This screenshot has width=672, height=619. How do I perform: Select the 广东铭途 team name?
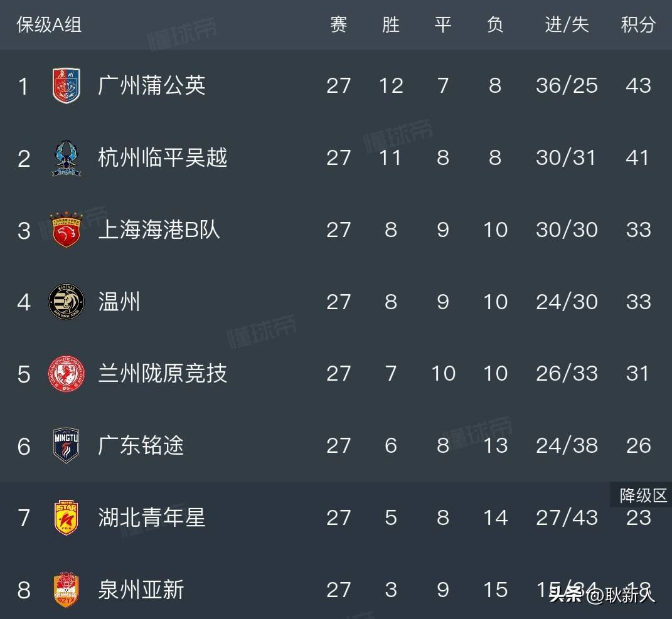click(x=141, y=446)
